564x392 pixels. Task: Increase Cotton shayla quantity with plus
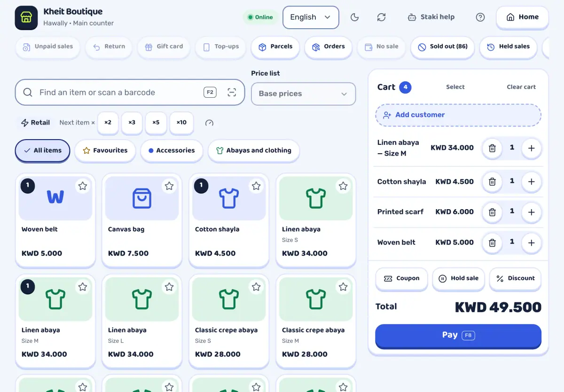pos(531,181)
